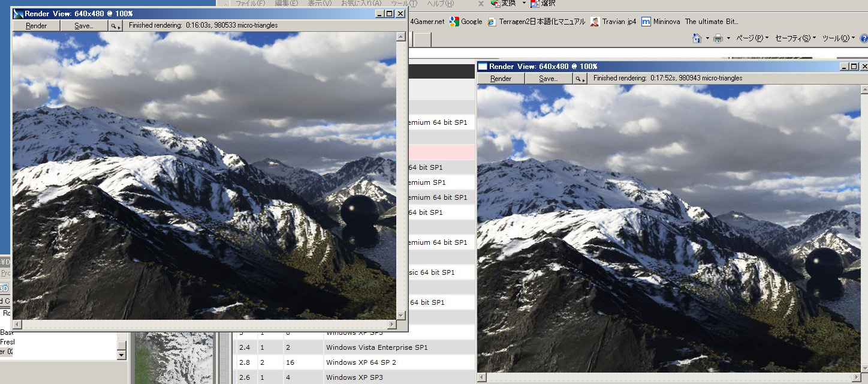Click the 'sic 64 bit SP1' cell
Viewport: 868px width, 384px height.
pyautogui.click(x=441, y=272)
